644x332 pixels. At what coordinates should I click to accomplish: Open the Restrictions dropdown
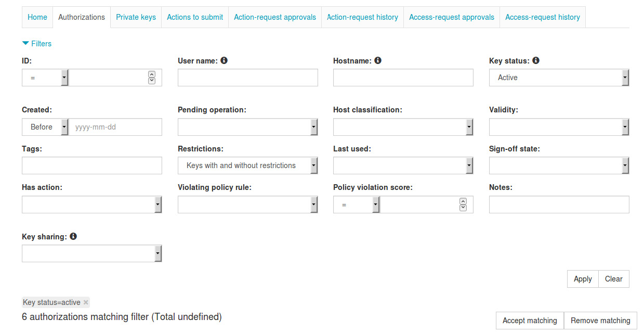[x=248, y=165]
